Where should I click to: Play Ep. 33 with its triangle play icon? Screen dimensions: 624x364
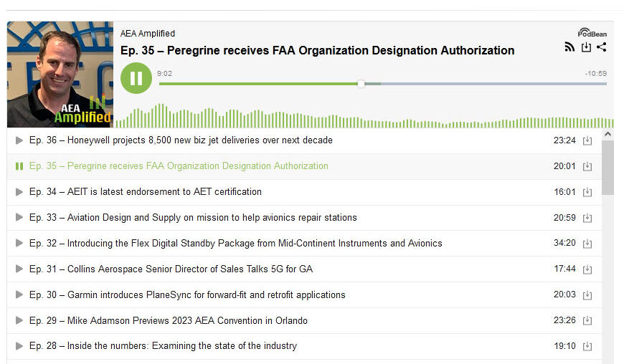[x=19, y=218]
